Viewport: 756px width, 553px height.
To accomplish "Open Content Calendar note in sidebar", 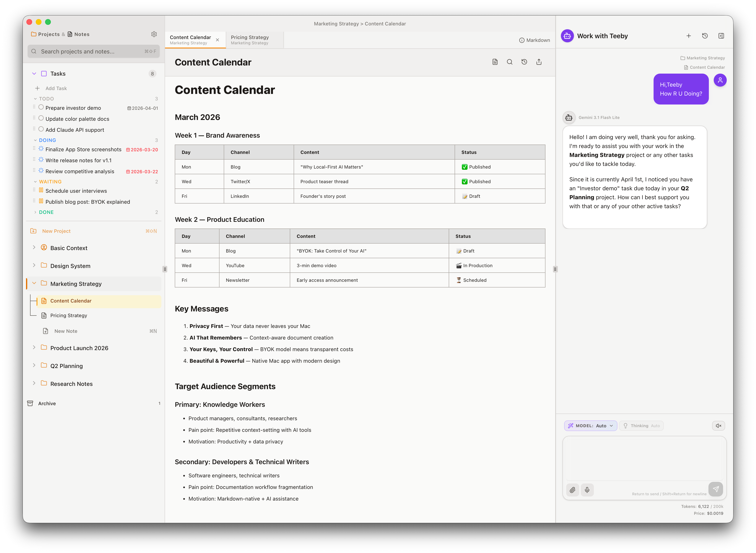I will [x=99, y=301].
